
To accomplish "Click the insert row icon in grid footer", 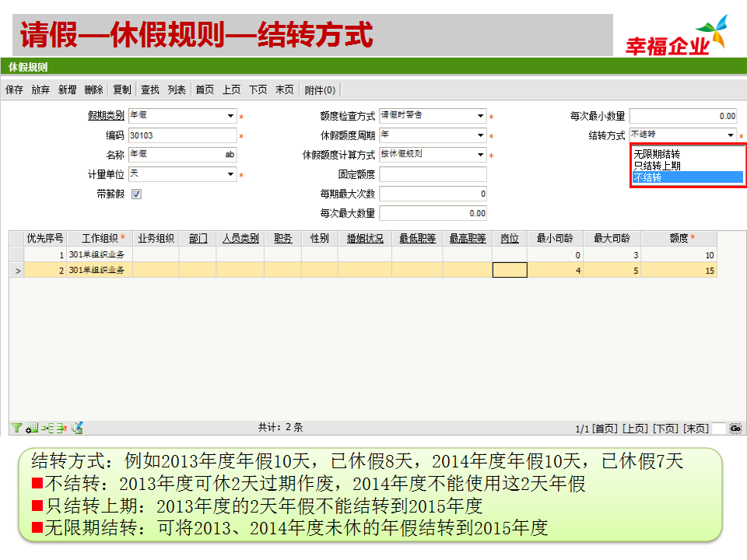I will point(47,428).
